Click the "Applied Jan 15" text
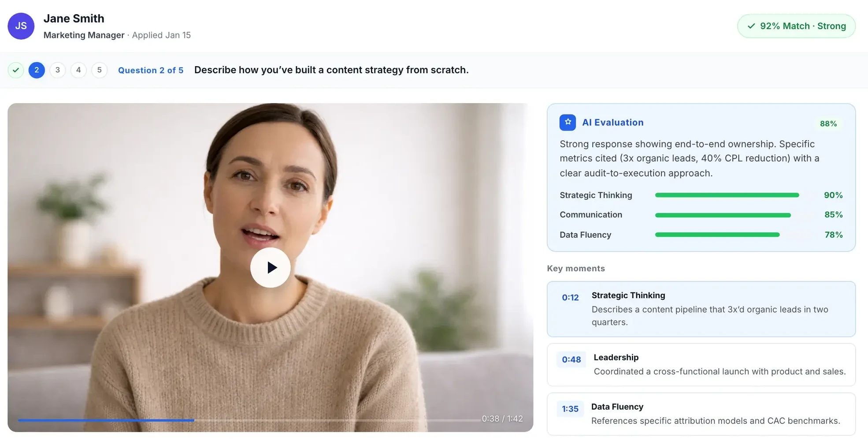Viewport: 868px width, 441px height. click(161, 35)
